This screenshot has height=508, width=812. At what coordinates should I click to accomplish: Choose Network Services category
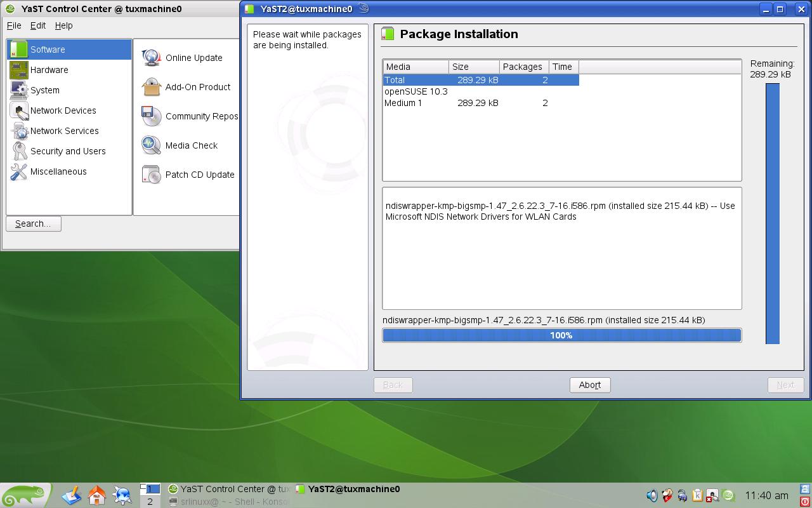(x=69, y=131)
